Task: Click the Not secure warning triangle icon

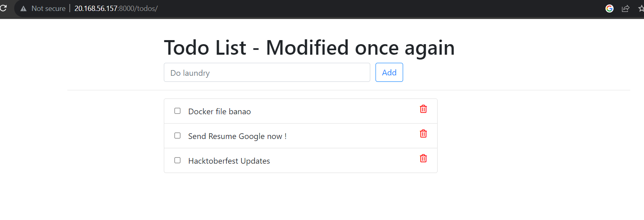Action: 24,9
